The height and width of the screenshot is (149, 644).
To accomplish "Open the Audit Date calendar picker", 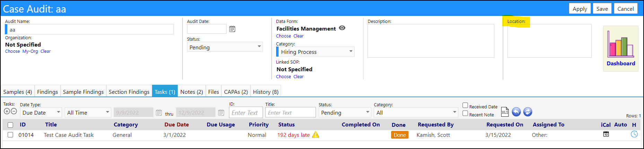I will click(x=232, y=29).
